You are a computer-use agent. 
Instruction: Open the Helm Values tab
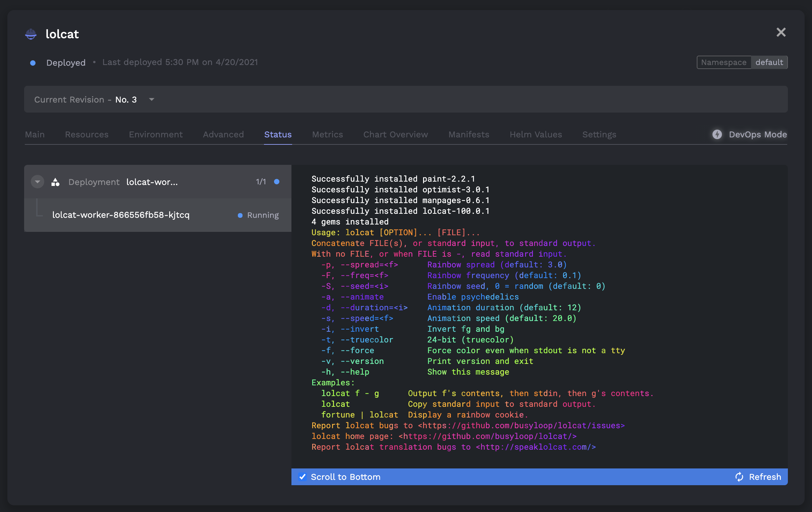click(536, 134)
